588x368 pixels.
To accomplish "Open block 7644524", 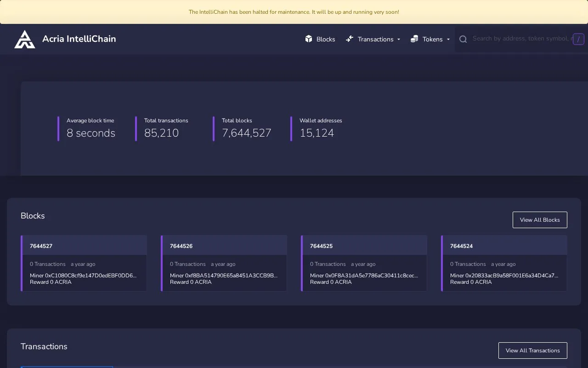I will click(461, 246).
